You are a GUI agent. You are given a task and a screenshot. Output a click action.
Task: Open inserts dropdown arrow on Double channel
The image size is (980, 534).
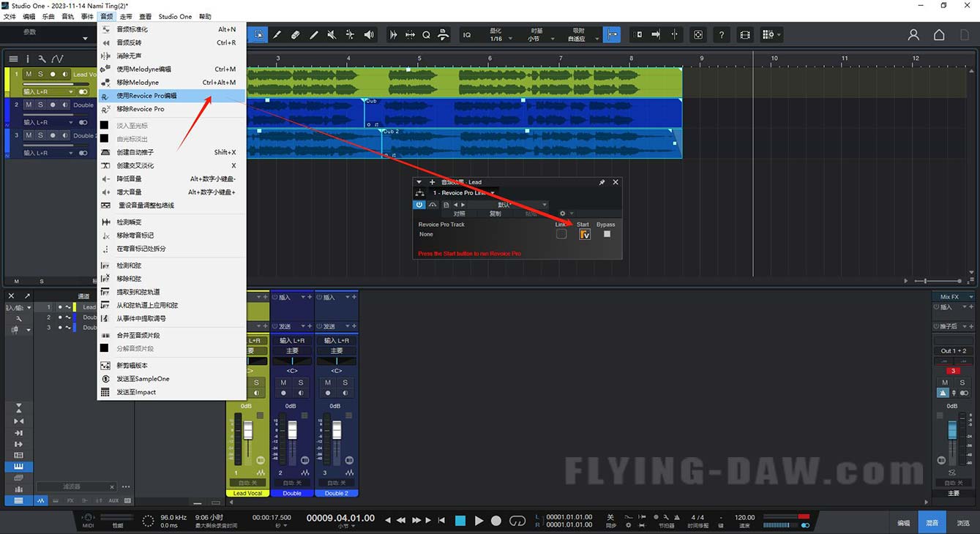303,297
